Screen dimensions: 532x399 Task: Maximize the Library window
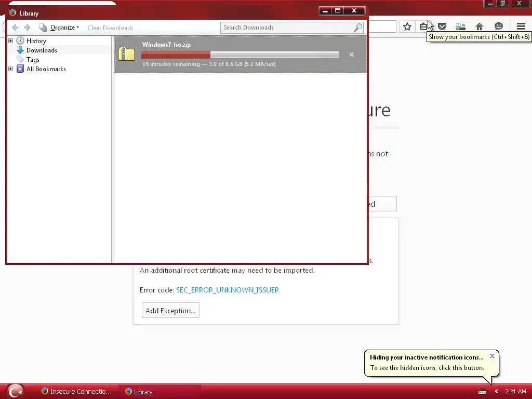pos(338,10)
